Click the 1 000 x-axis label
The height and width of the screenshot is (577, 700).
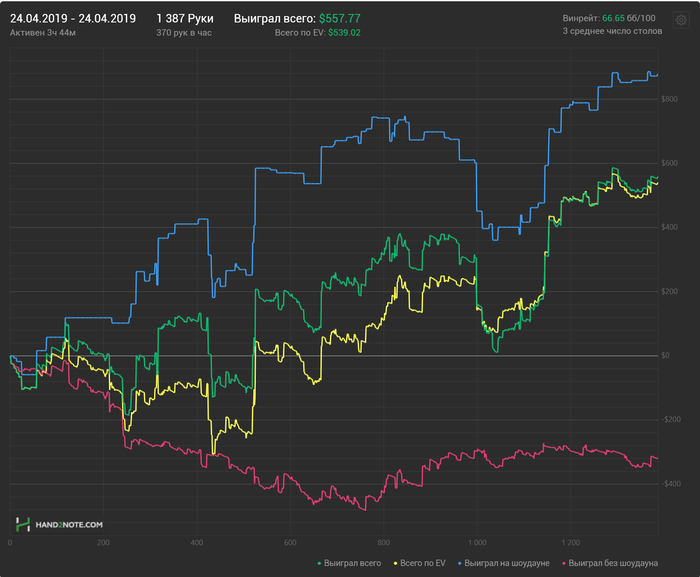click(x=477, y=543)
